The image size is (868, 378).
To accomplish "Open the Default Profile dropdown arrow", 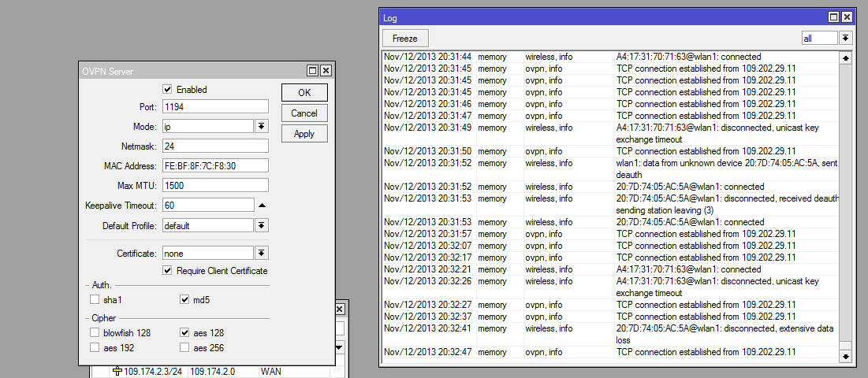I will [262, 225].
